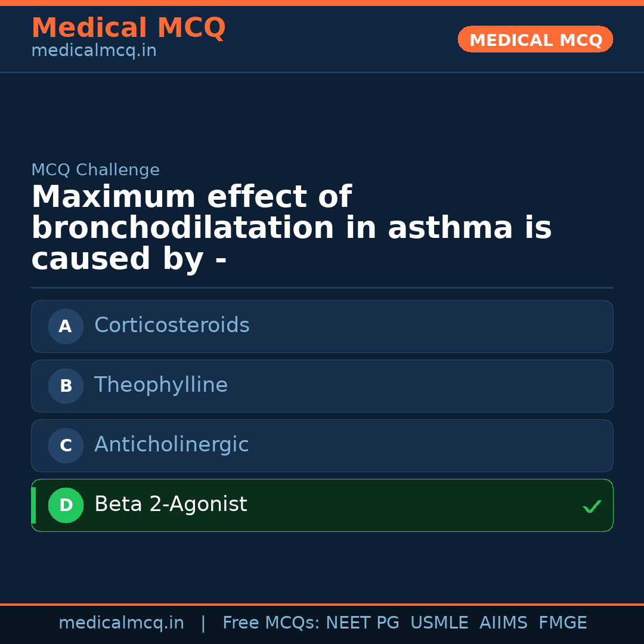The image size is (644, 644).
Task: Open the NEET PG section
Action: (x=362, y=622)
